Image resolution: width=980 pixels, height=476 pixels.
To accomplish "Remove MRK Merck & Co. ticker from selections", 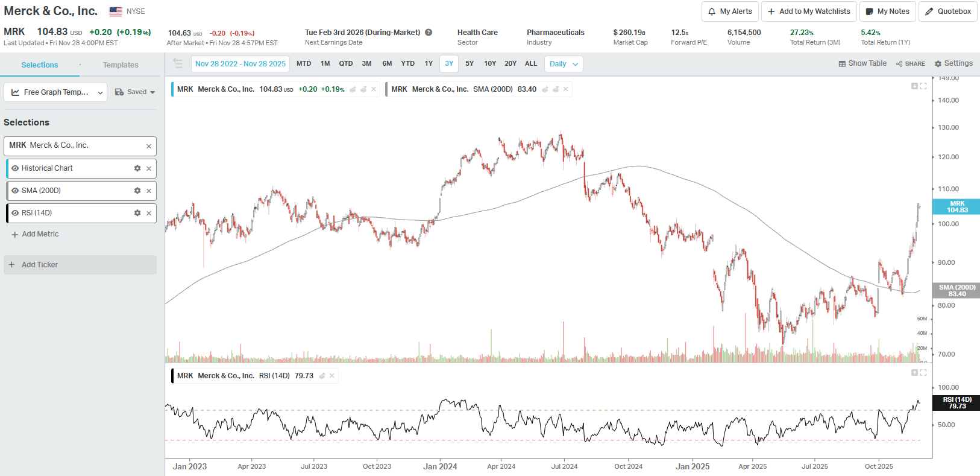I will [x=149, y=146].
